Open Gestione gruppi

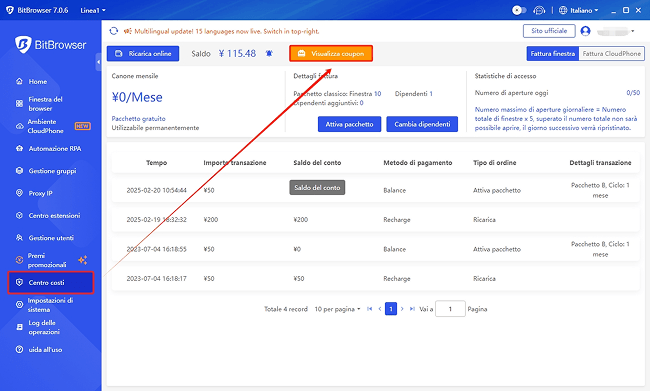pyautogui.click(x=52, y=171)
